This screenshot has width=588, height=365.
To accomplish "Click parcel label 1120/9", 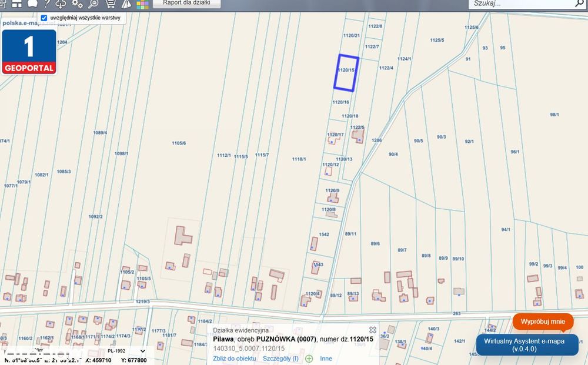I will pyautogui.click(x=332, y=191).
